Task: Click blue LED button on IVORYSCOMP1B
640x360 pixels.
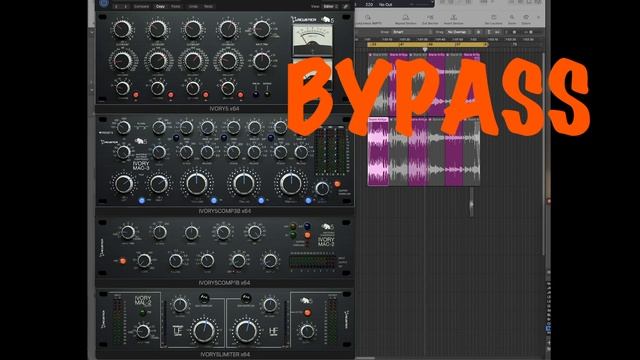Action: [307, 227]
